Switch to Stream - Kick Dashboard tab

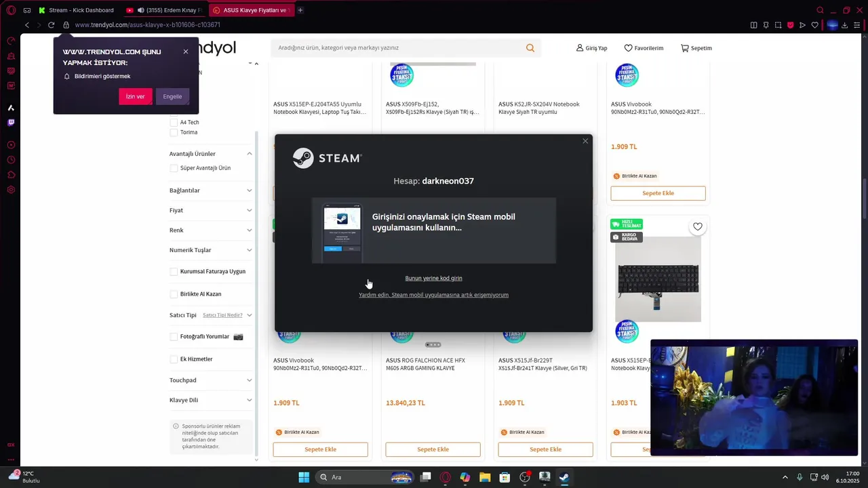tap(76, 10)
